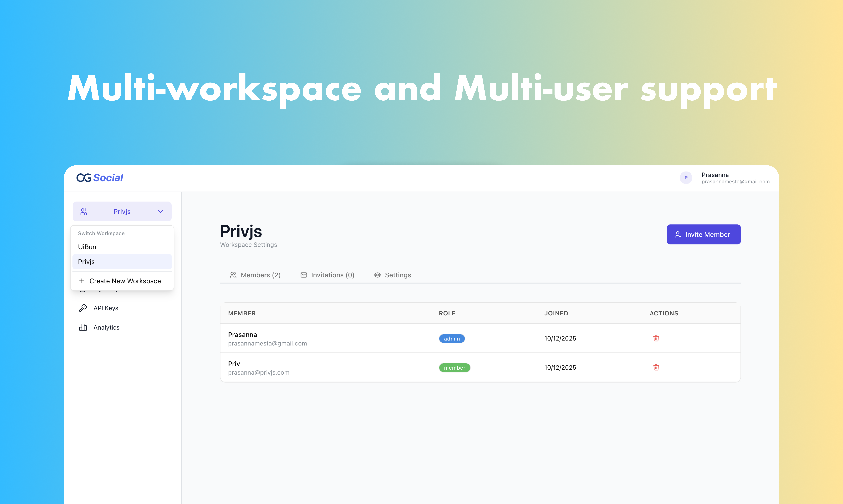The image size is (843, 504).
Task: Click the member role badge
Action: coord(454,368)
